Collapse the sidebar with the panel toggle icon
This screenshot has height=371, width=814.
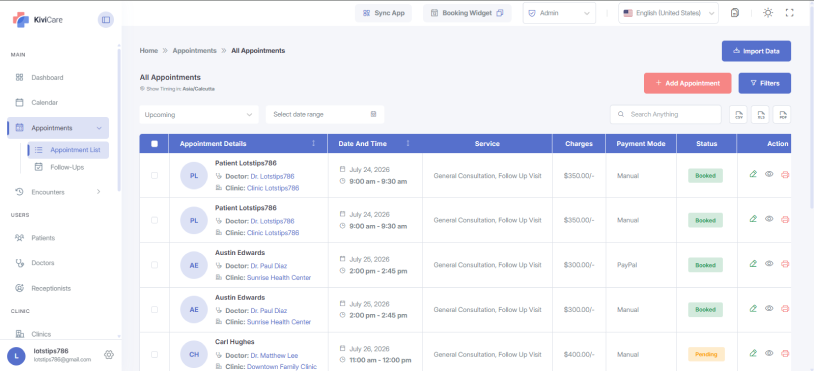coord(106,20)
